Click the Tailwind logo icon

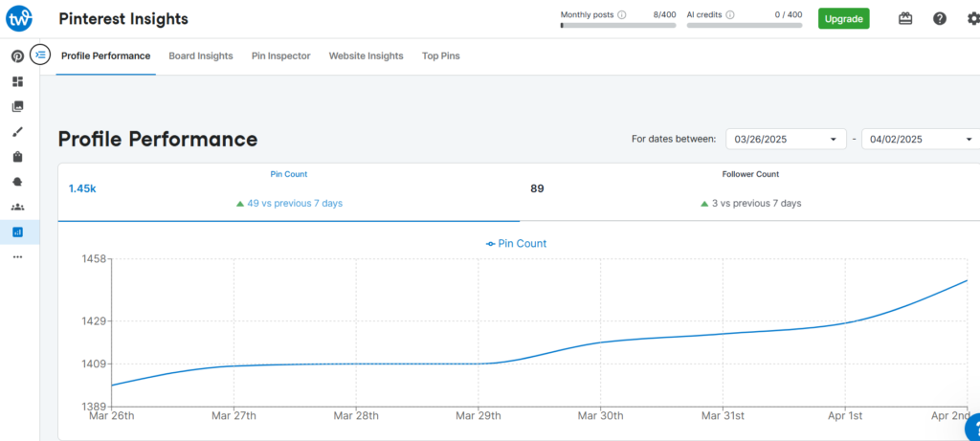(19, 19)
